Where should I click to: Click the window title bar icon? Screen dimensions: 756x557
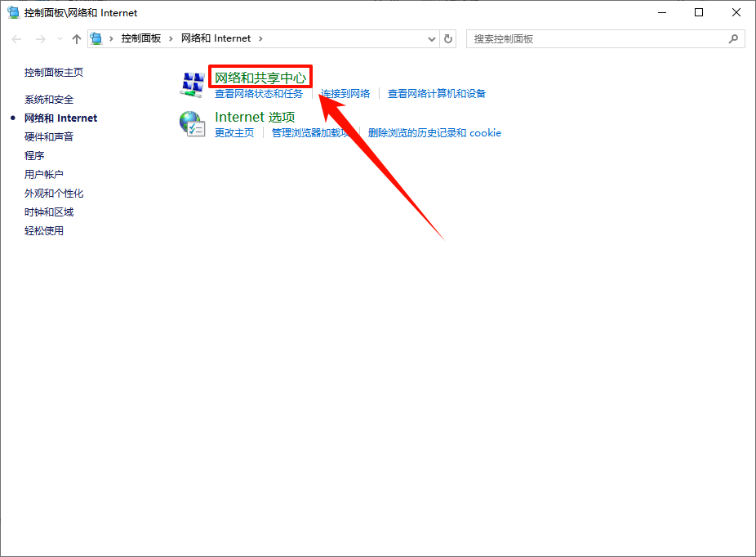pyautogui.click(x=14, y=12)
